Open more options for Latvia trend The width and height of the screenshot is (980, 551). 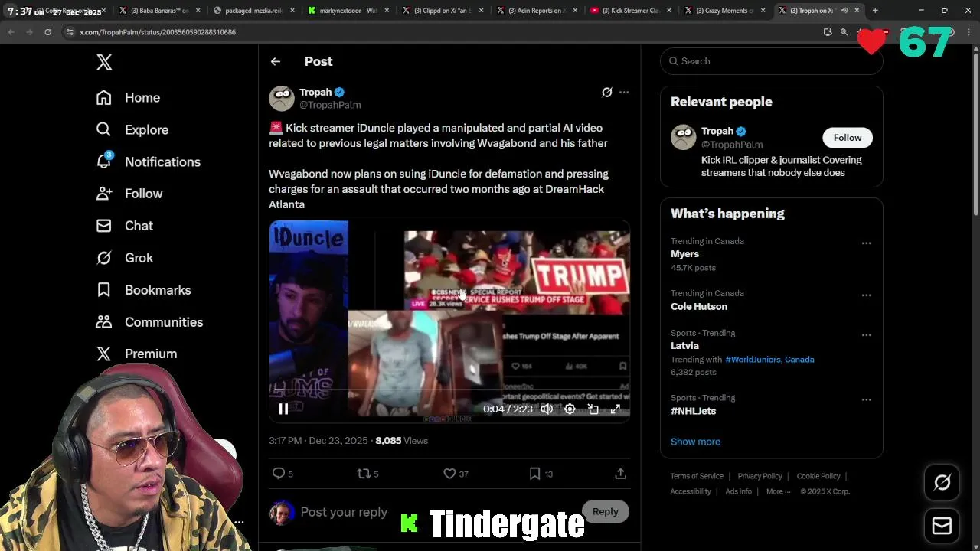click(867, 335)
